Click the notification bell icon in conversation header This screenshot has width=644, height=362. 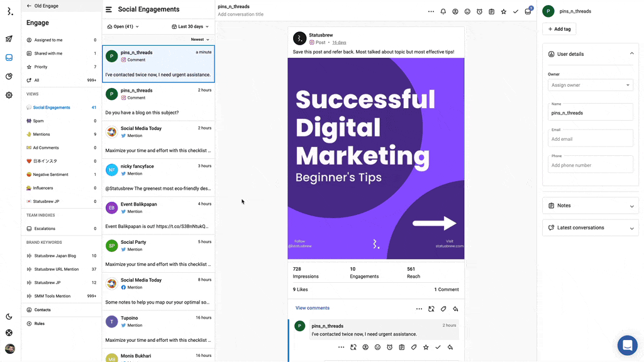443,11
